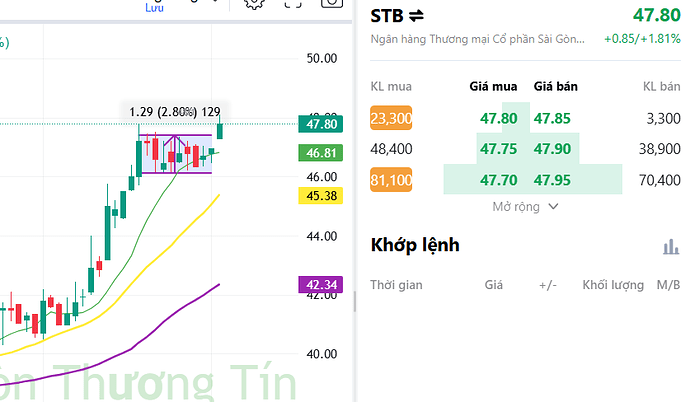The height and width of the screenshot is (402, 690).
Task: Click the sell volume 3,300
Action: click(663, 118)
